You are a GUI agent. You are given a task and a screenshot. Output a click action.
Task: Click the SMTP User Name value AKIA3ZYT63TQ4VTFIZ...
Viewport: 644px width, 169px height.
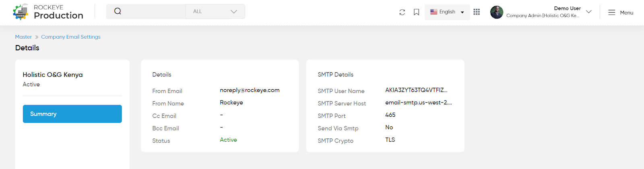tap(416, 90)
